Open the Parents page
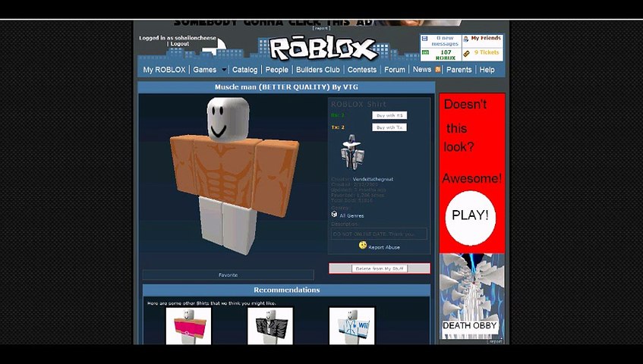This screenshot has width=643, height=364. coord(459,70)
